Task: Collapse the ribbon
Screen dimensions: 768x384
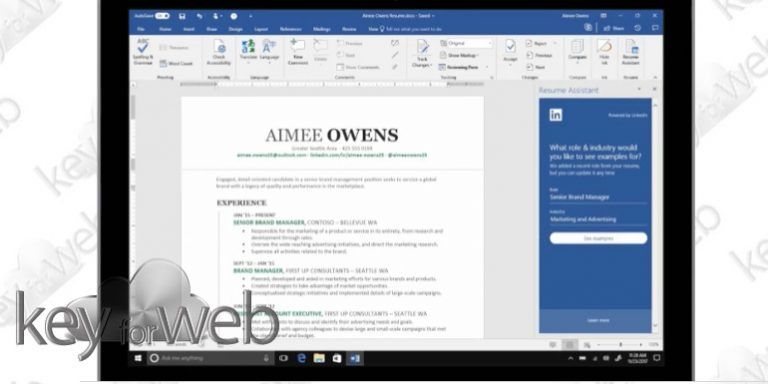Action: (x=655, y=78)
